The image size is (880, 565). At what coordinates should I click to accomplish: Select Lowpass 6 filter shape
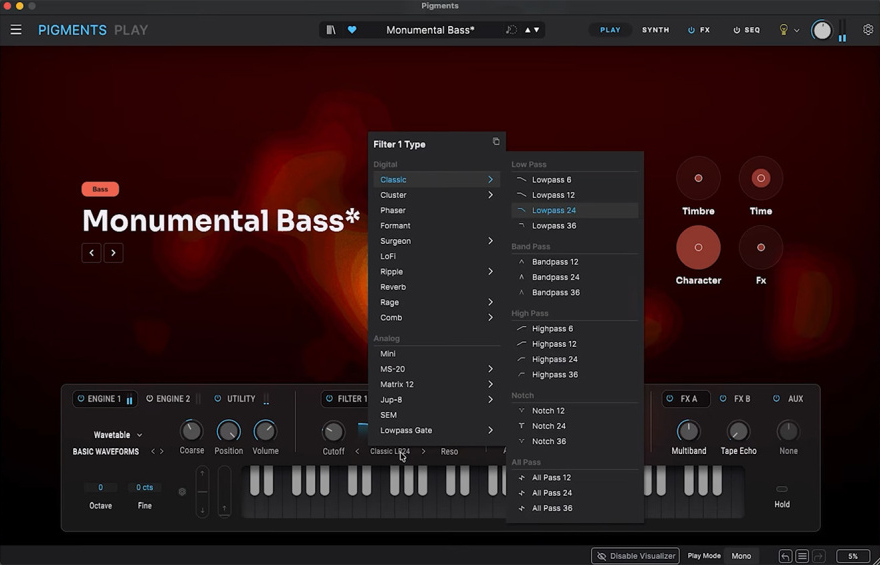(x=575, y=180)
